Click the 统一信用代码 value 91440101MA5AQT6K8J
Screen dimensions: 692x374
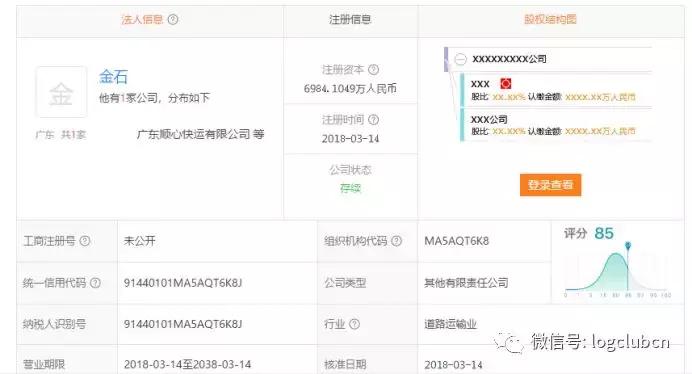[183, 283]
